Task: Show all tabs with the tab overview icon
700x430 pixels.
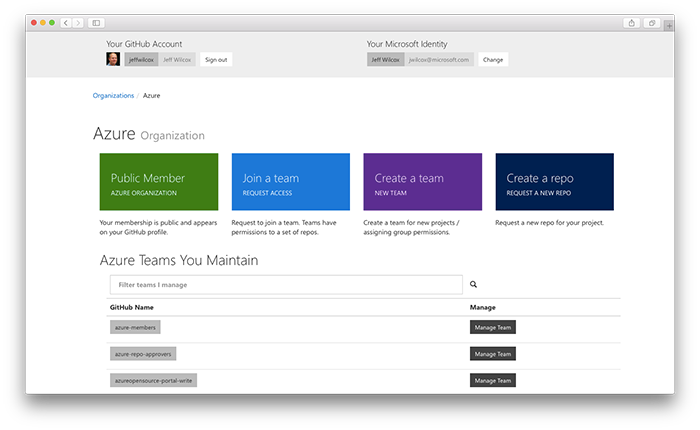Action: 652,23
